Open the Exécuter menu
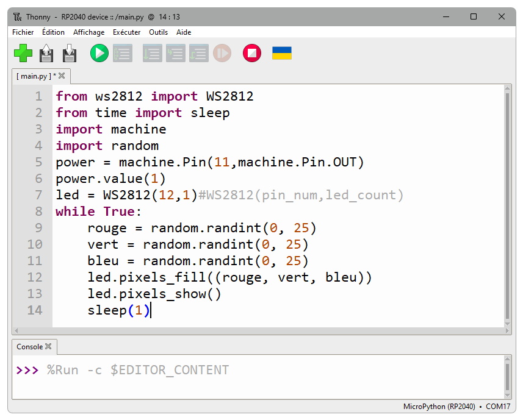Screen dimensions: 523x420 [126, 32]
